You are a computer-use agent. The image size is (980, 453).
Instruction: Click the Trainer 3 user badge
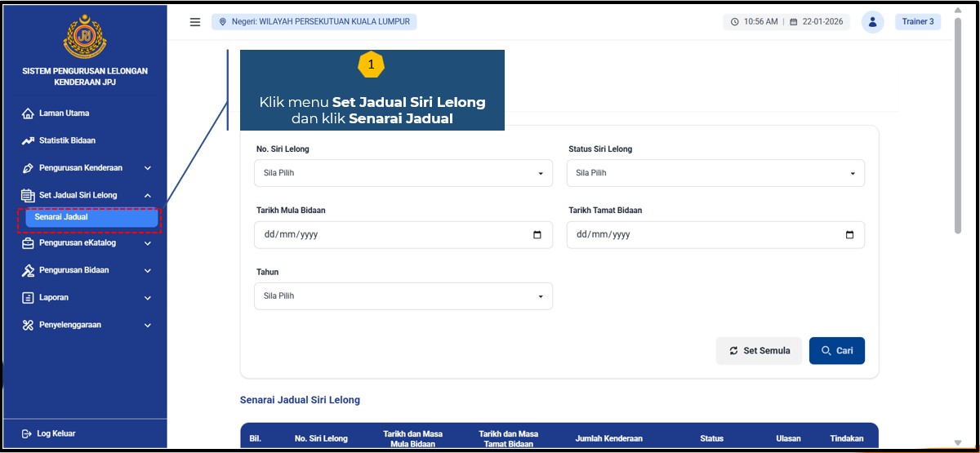918,22
